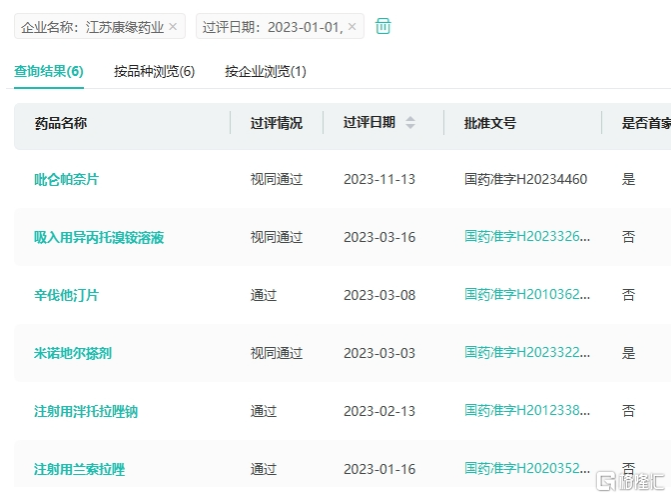Click the 过评情况 column header
This screenshot has height=498, width=671.
coord(276,123)
